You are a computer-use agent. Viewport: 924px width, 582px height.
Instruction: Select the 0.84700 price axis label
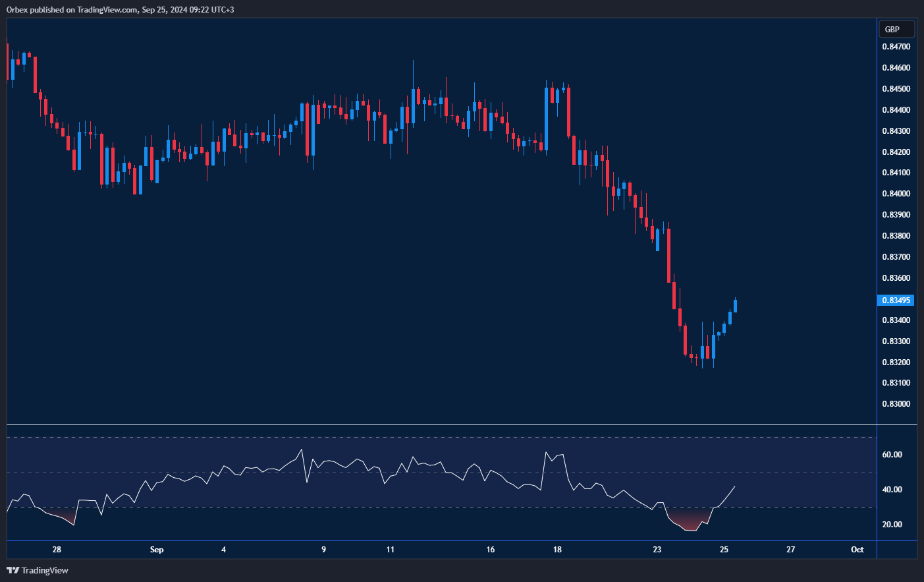click(896, 47)
